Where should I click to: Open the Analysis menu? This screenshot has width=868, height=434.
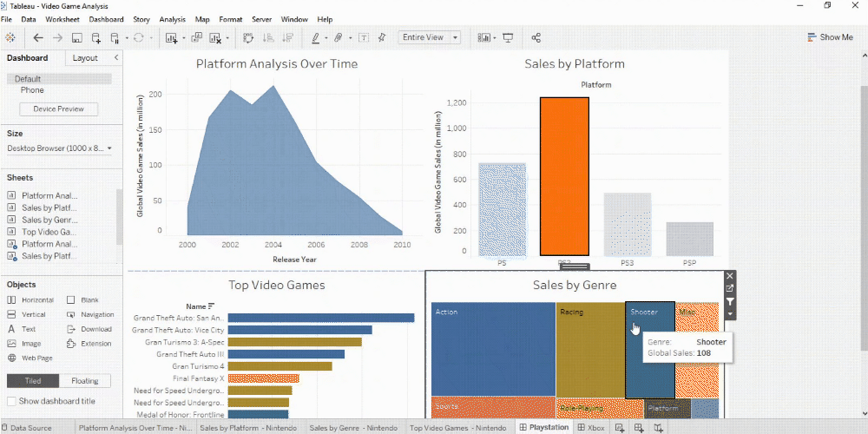click(x=172, y=19)
